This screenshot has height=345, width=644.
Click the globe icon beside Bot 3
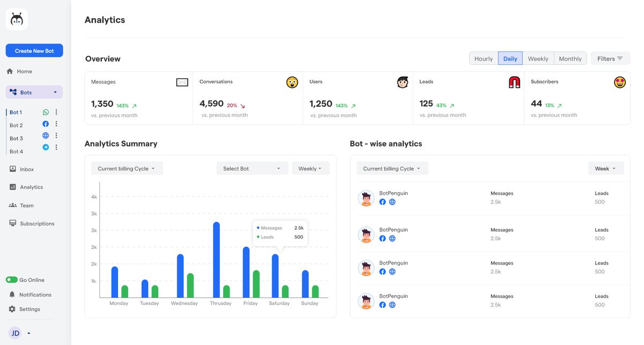click(46, 136)
